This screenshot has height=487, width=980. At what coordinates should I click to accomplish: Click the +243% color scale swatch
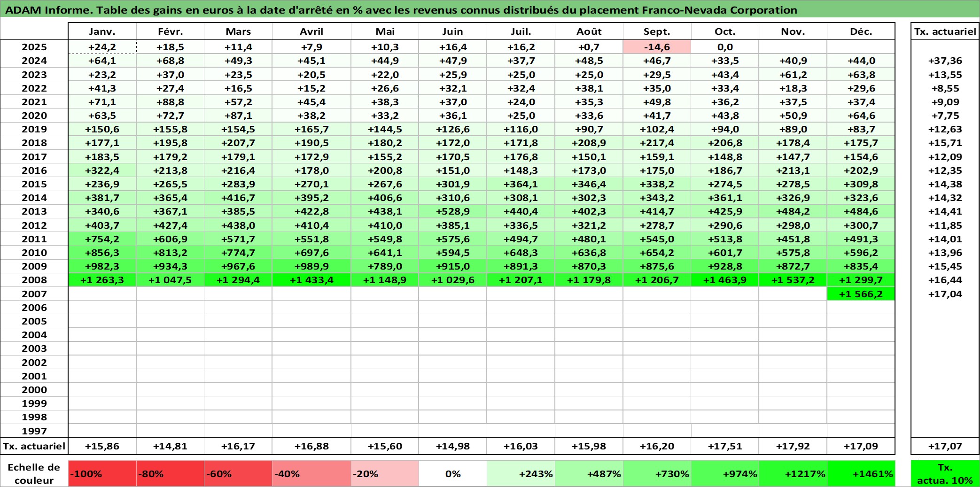[x=521, y=473]
